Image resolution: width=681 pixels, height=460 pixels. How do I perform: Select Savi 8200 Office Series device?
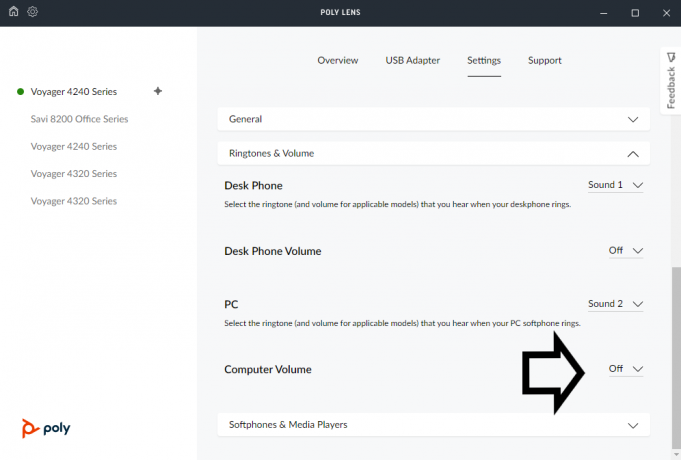pos(79,119)
